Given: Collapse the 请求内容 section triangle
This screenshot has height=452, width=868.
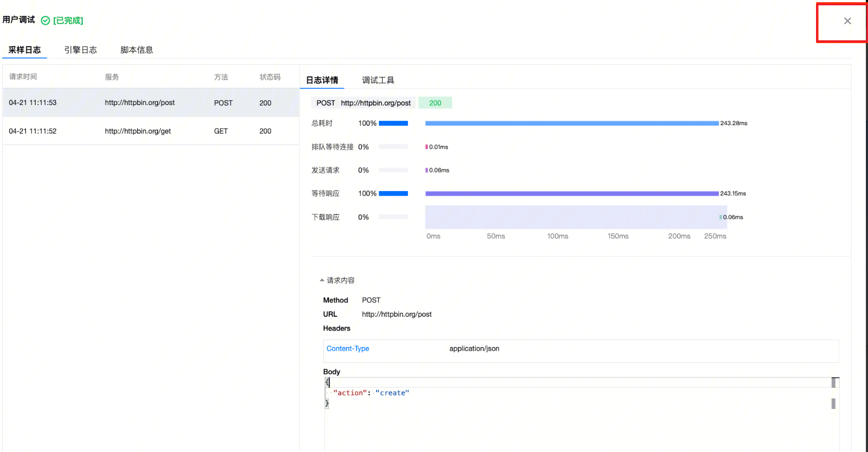Looking at the screenshot, I should (x=322, y=280).
